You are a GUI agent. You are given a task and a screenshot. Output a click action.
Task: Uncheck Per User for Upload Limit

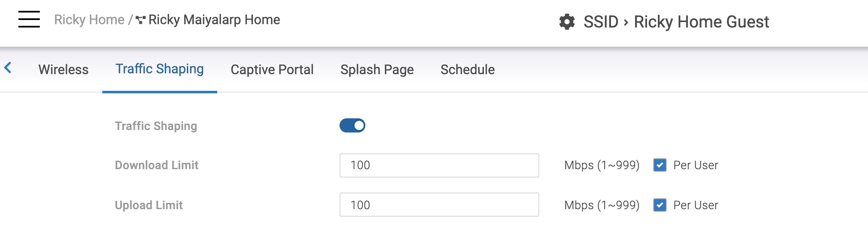click(x=660, y=205)
